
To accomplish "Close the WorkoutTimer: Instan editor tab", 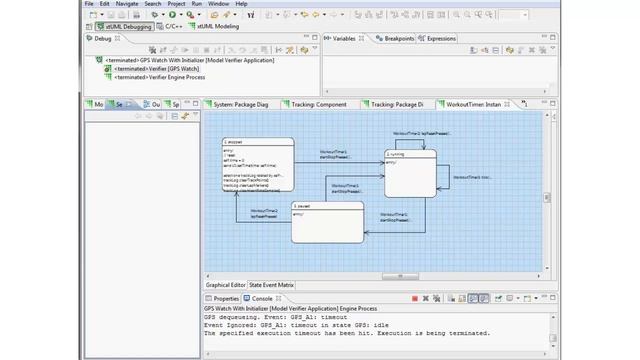I will point(507,104).
